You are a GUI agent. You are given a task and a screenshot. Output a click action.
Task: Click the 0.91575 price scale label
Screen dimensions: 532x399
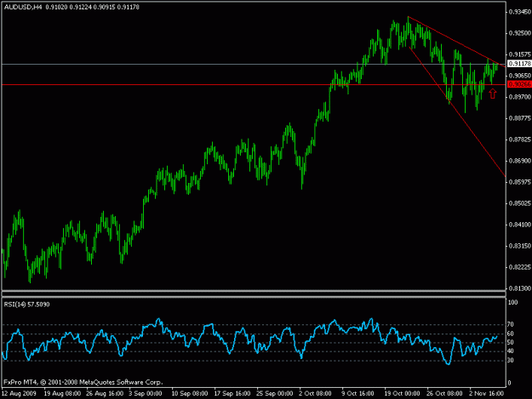pos(519,54)
